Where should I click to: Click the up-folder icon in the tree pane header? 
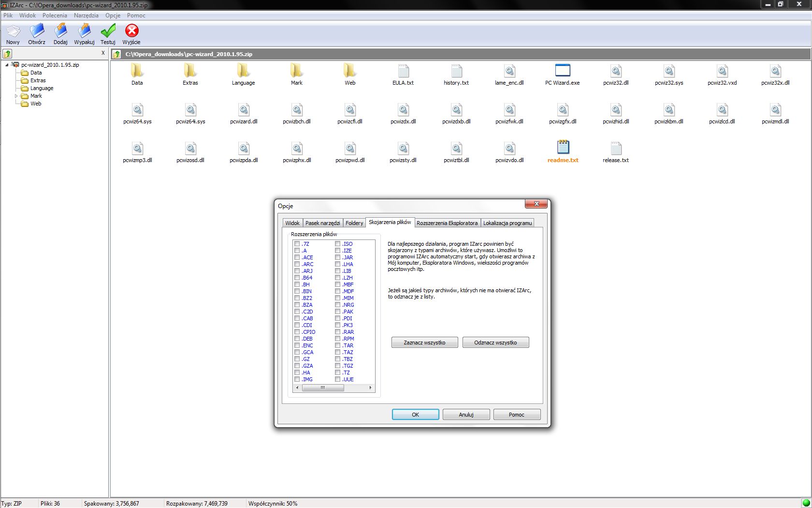[7, 54]
